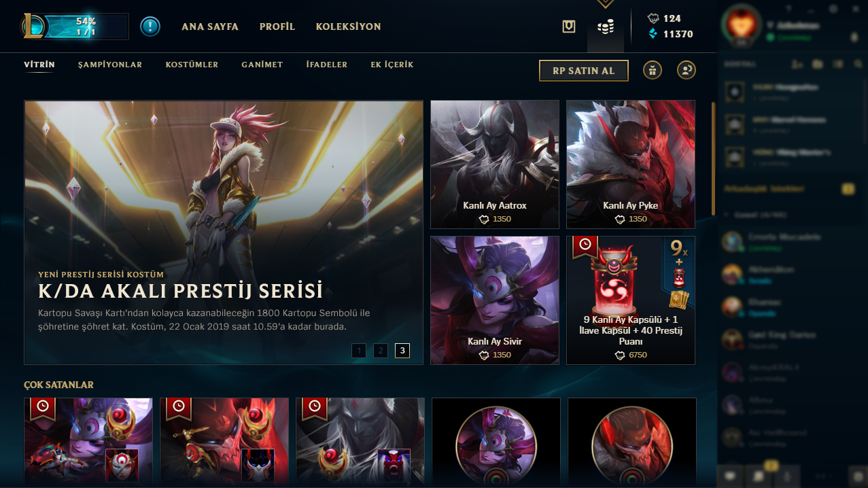Select carousel page 3 indicator
Screen dimensions: 868x488
[402, 351]
